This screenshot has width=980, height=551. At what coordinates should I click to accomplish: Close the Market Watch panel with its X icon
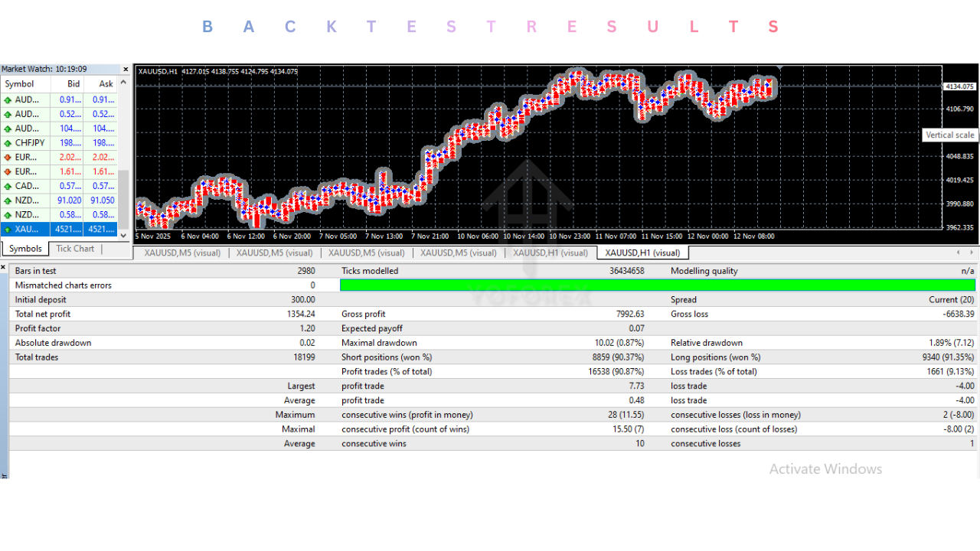pos(125,69)
